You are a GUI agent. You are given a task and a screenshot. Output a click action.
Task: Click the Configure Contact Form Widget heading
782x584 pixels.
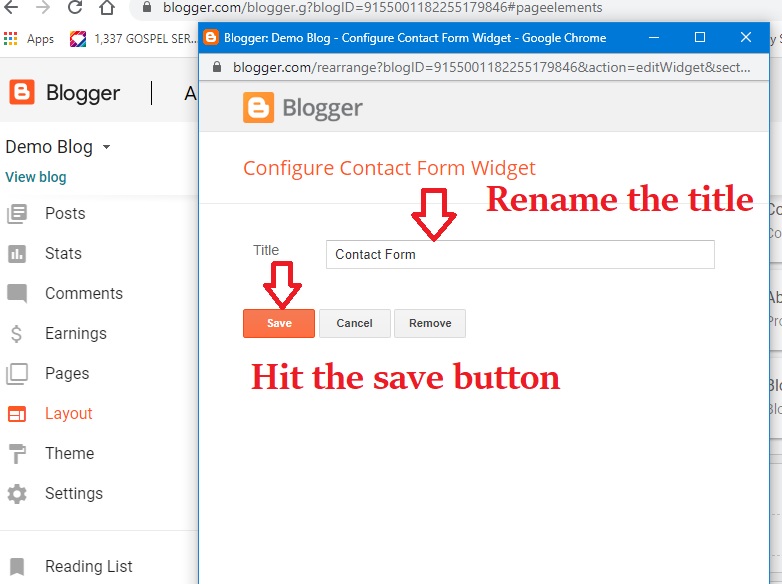click(389, 168)
